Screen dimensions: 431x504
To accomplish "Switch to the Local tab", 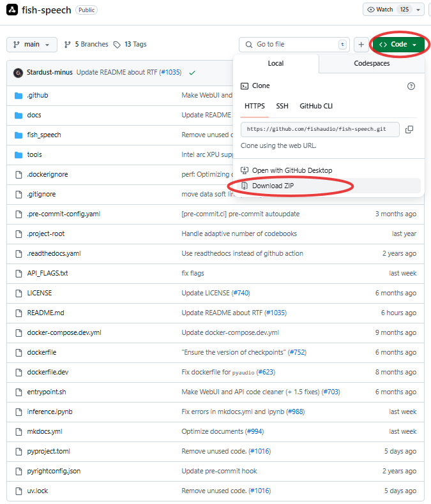I will [x=276, y=63].
